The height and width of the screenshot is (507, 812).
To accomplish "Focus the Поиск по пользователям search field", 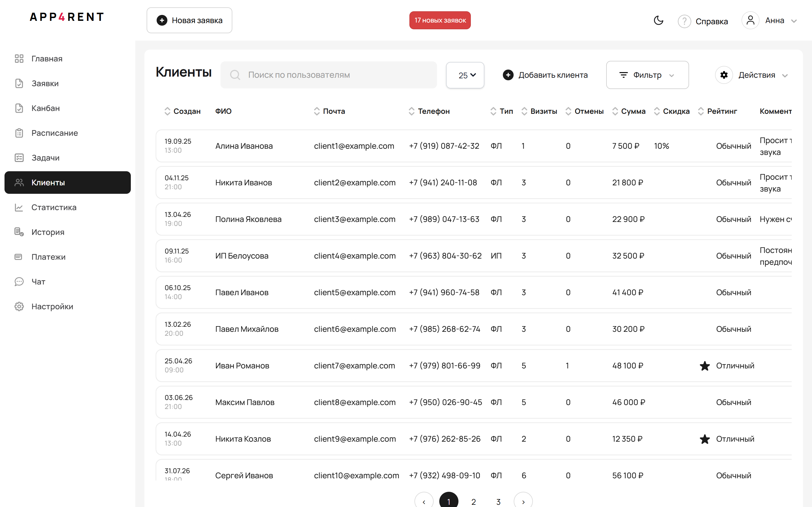I will (x=328, y=75).
